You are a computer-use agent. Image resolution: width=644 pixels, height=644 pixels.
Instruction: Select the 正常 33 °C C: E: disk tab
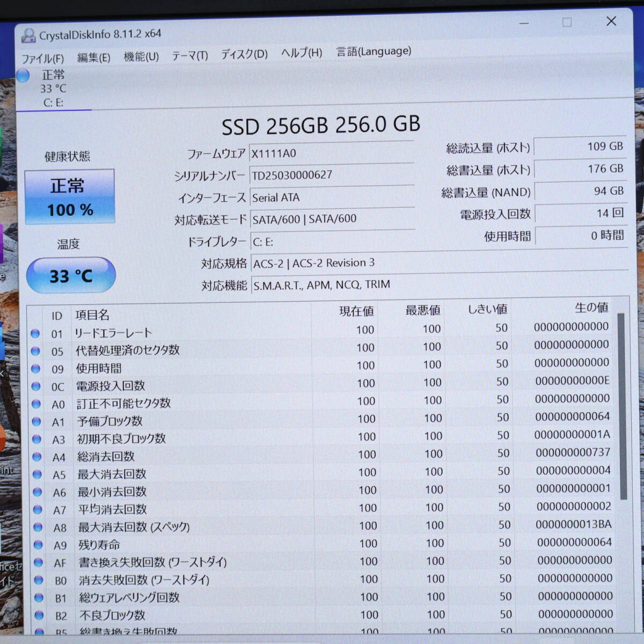point(54,89)
